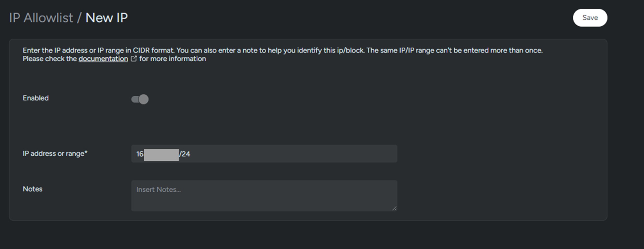Viewport: 644px width, 249px height.
Task: Click the 'for more information' text
Action: pyautogui.click(x=172, y=59)
